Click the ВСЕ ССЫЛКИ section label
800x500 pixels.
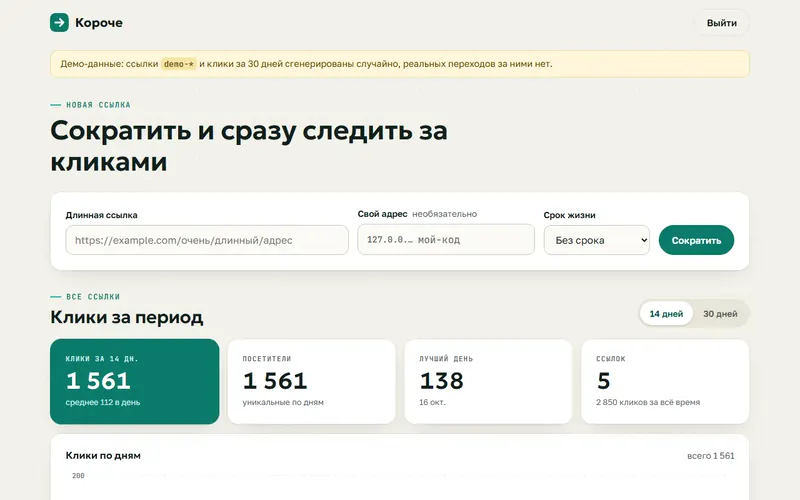[93, 296]
